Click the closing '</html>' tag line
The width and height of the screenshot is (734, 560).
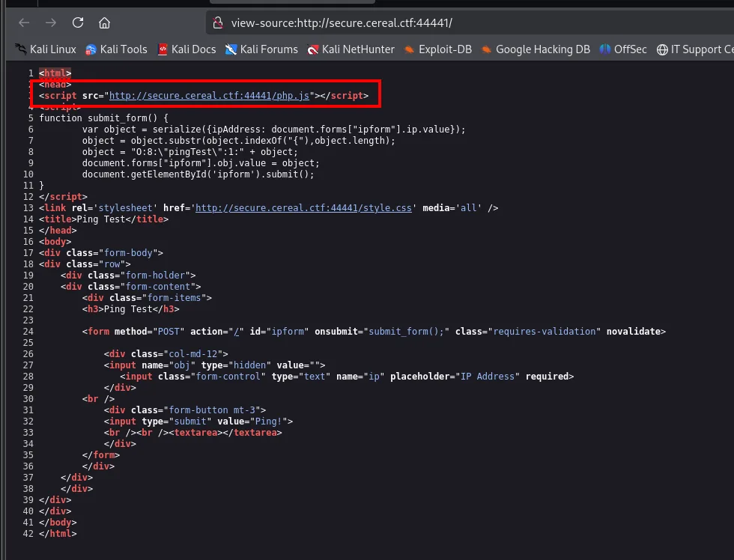point(58,533)
